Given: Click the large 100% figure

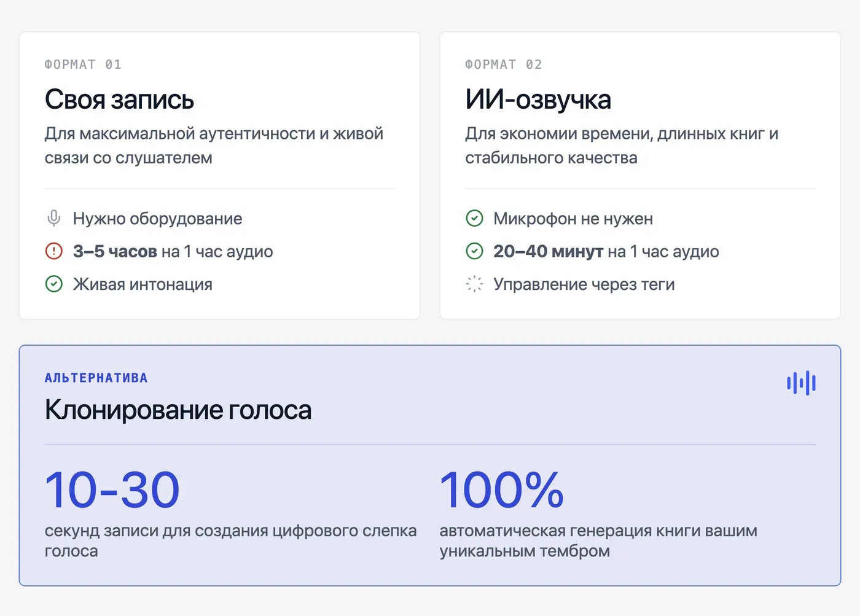Looking at the screenshot, I should 501,490.
